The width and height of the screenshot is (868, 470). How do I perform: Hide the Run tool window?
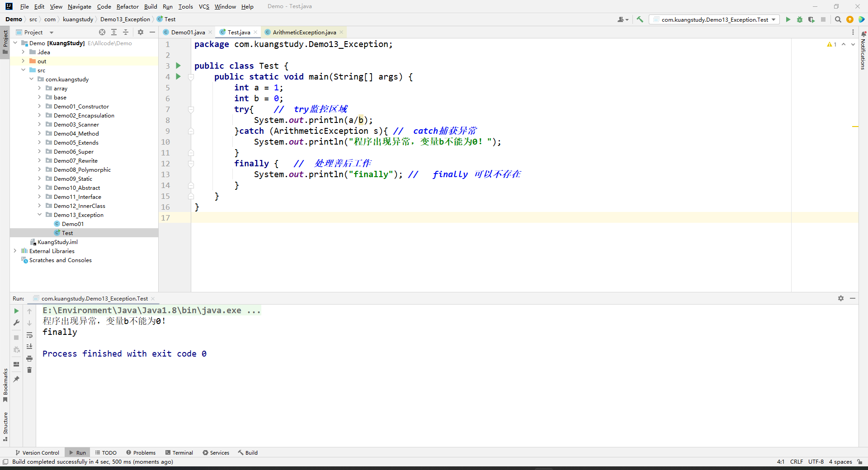(853, 298)
